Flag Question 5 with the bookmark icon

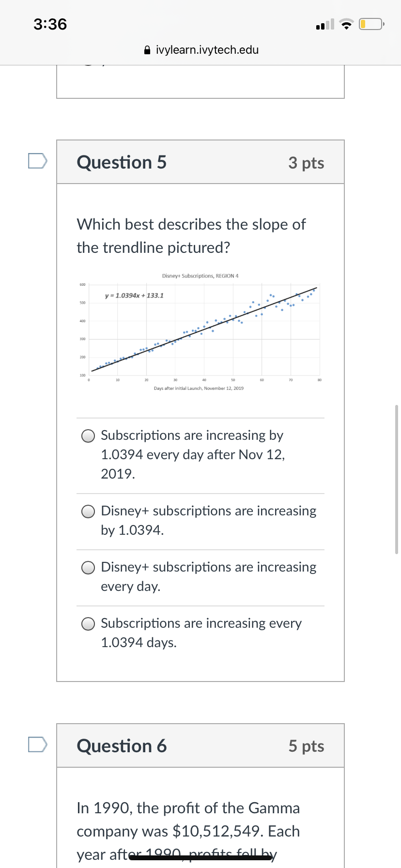[x=37, y=161]
